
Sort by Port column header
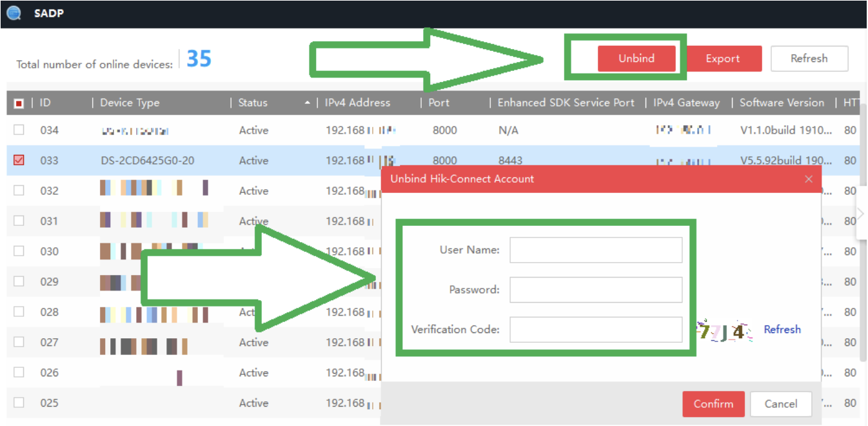[439, 103]
